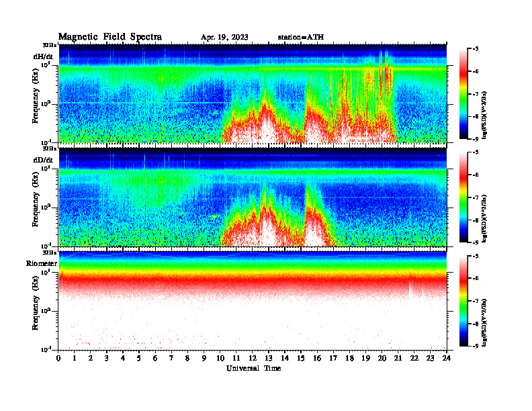The height and width of the screenshot is (411, 532).
Task: Click hour "8" on the time axis
Action: [x=187, y=359]
